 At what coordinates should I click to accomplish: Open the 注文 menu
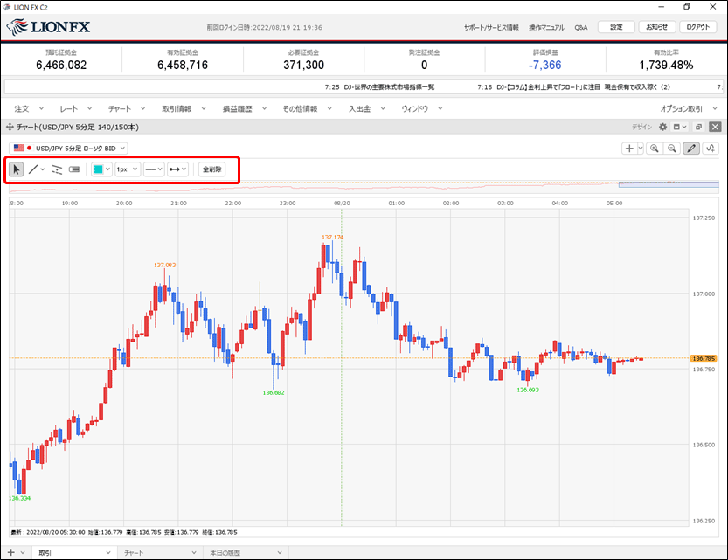pyautogui.click(x=29, y=108)
